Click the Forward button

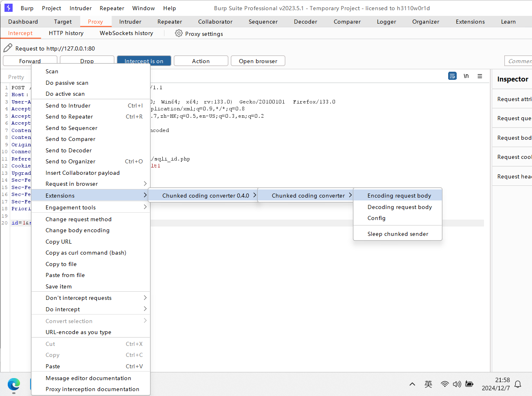click(x=30, y=61)
